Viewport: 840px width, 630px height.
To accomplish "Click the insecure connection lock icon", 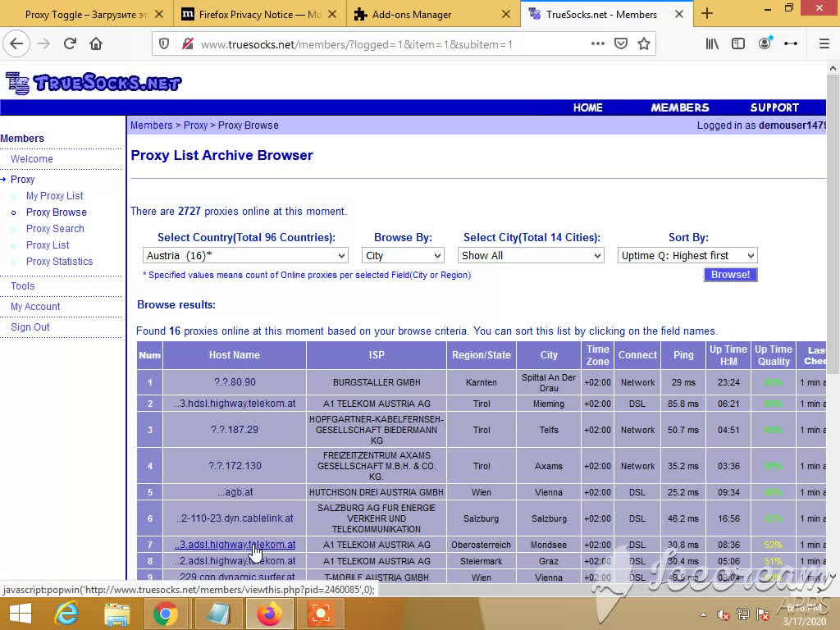I will (x=188, y=44).
